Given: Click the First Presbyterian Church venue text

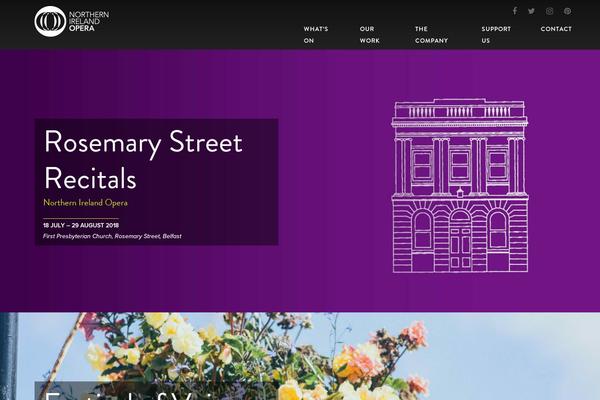Looking at the screenshot, I should pyautogui.click(x=112, y=236).
